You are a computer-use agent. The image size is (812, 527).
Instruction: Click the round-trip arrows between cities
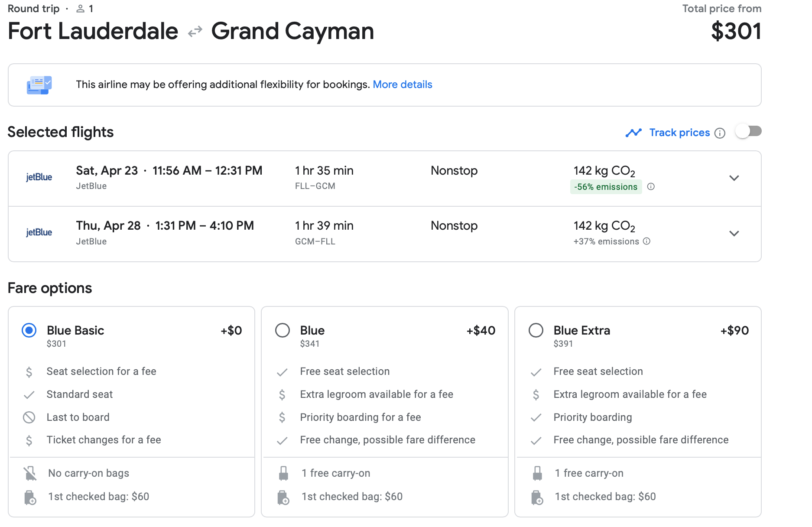pyautogui.click(x=195, y=31)
